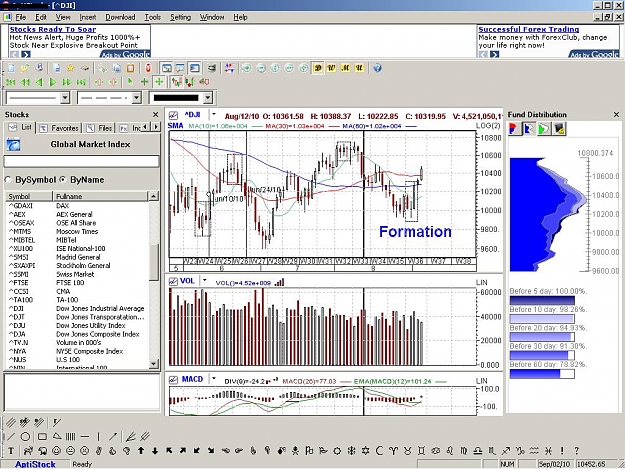
Task: Click the green crosshair cursor icon
Action: click(144, 82)
